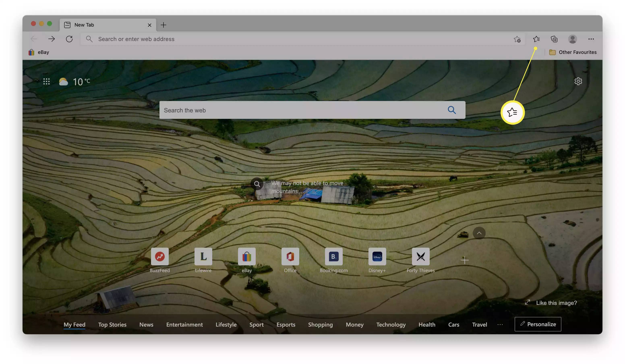Toggle weather display on new tab
The image size is (625, 364).
coord(74,81)
